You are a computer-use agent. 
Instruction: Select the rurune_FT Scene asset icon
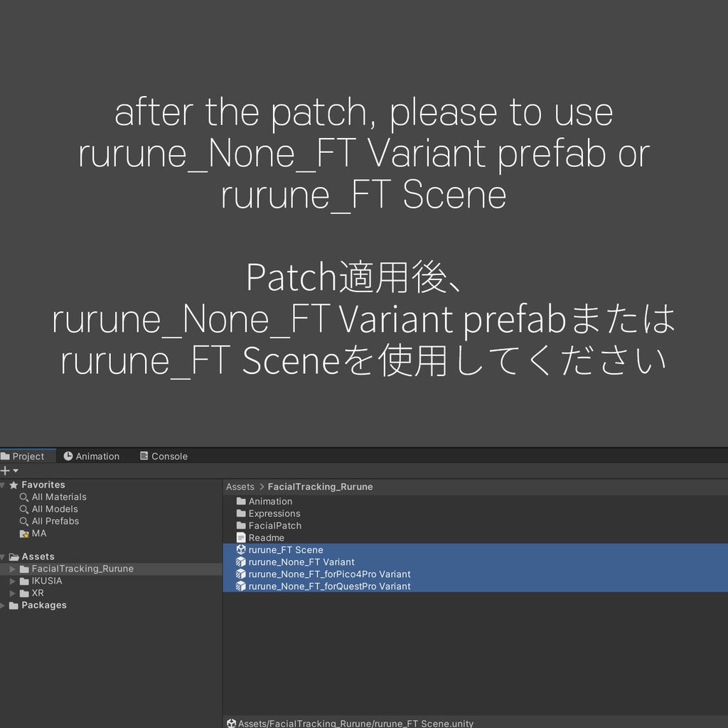point(241,550)
